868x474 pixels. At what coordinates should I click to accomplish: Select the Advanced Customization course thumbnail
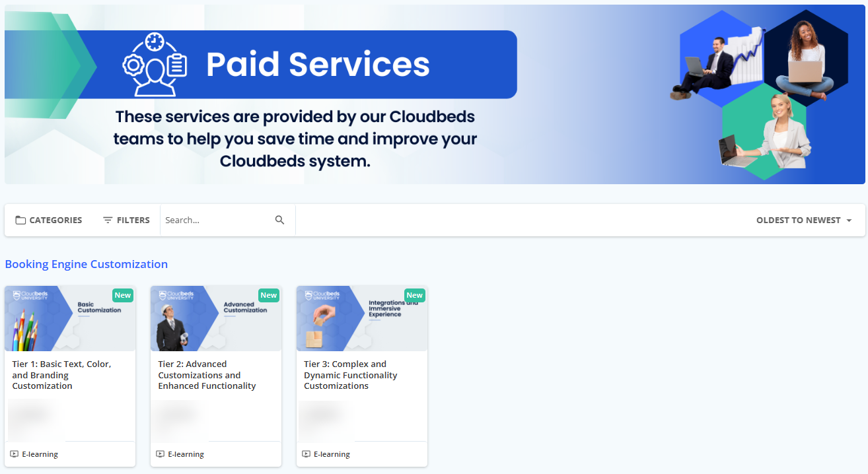click(x=216, y=319)
